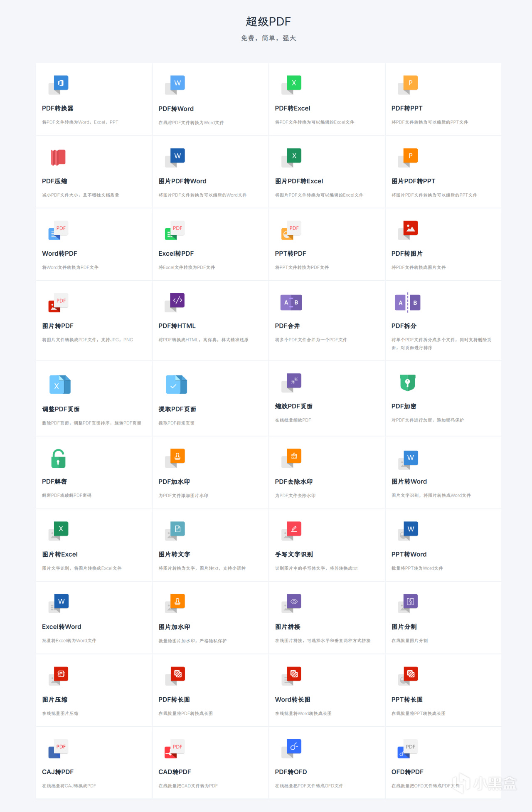Open the red picture PDF转图片 icon
This screenshot has width=532, height=812.
[408, 230]
